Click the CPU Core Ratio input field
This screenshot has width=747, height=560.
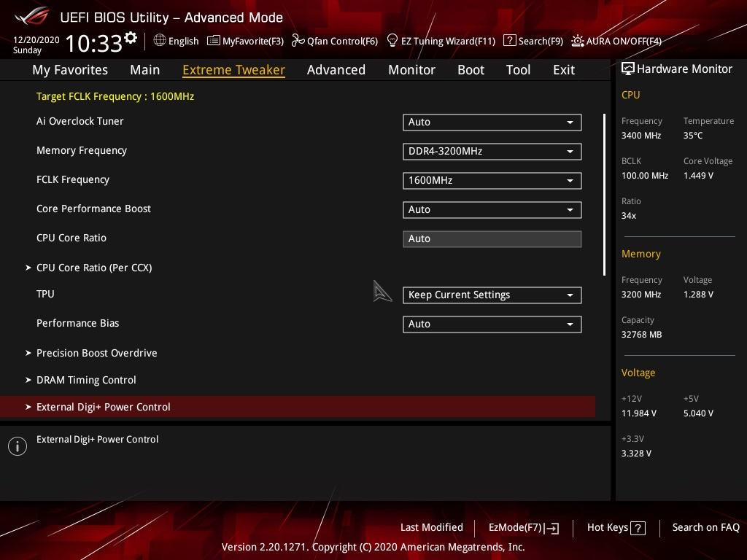(x=492, y=239)
